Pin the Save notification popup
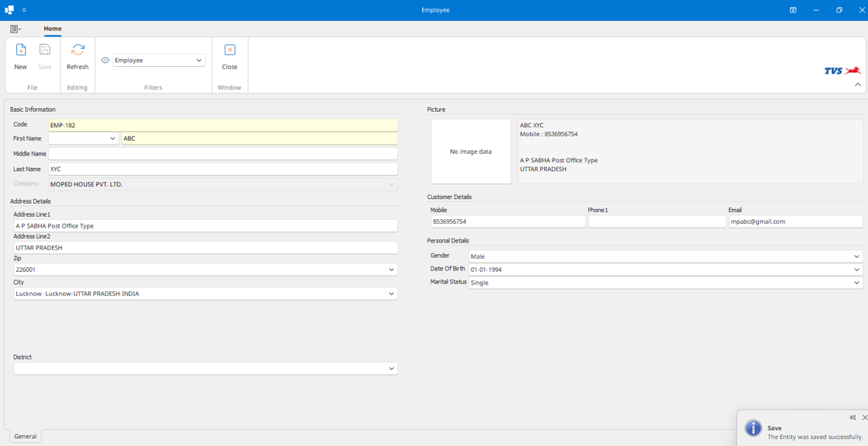 pyautogui.click(x=852, y=418)
